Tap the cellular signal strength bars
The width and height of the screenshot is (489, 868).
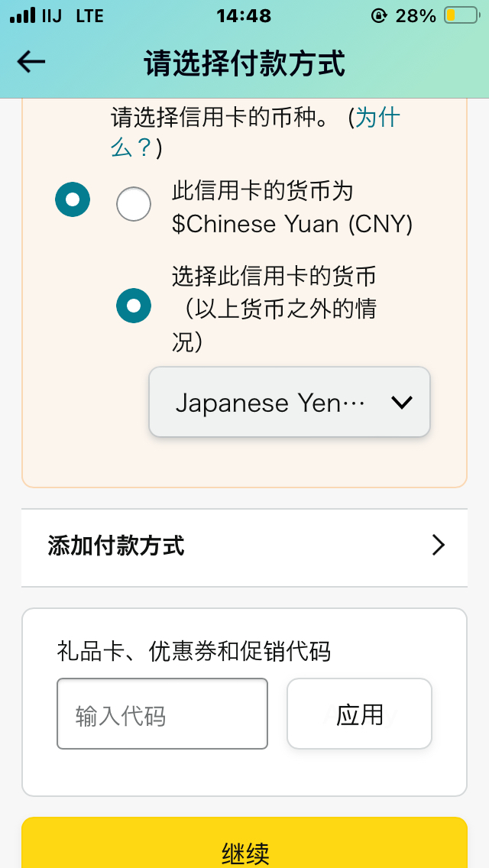[23, 15]
